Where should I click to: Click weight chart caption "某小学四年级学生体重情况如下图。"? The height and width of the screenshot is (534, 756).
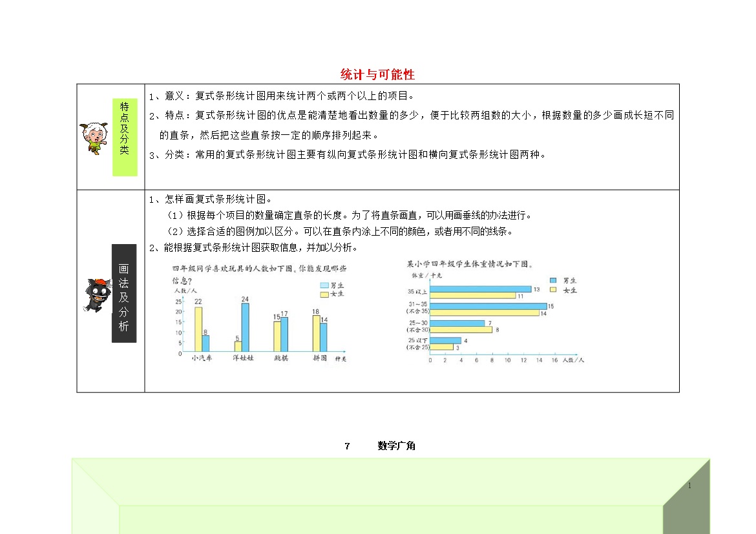(470, 263)
